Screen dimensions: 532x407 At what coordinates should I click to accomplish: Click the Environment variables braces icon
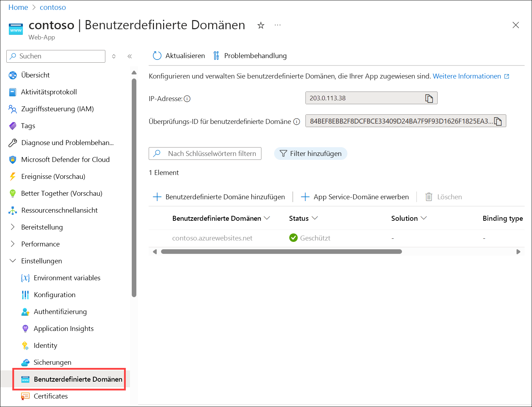point(25,278)
